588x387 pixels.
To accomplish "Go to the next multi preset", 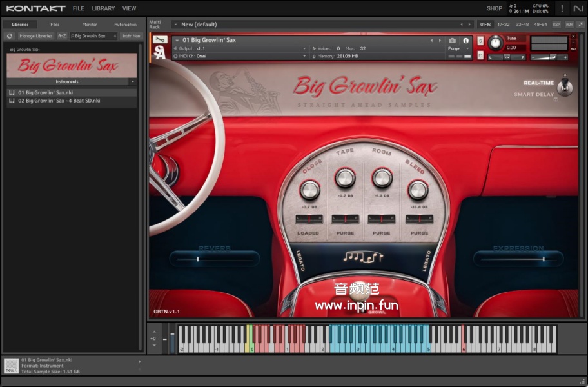I will pyautogui.click(x=469, y=25).
